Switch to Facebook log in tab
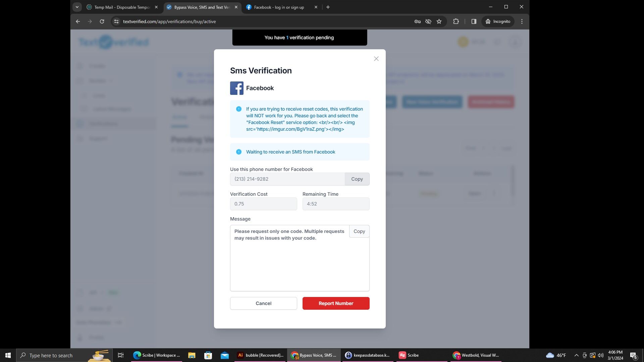Viewport: 644px width, 362px height. point(279,7)
